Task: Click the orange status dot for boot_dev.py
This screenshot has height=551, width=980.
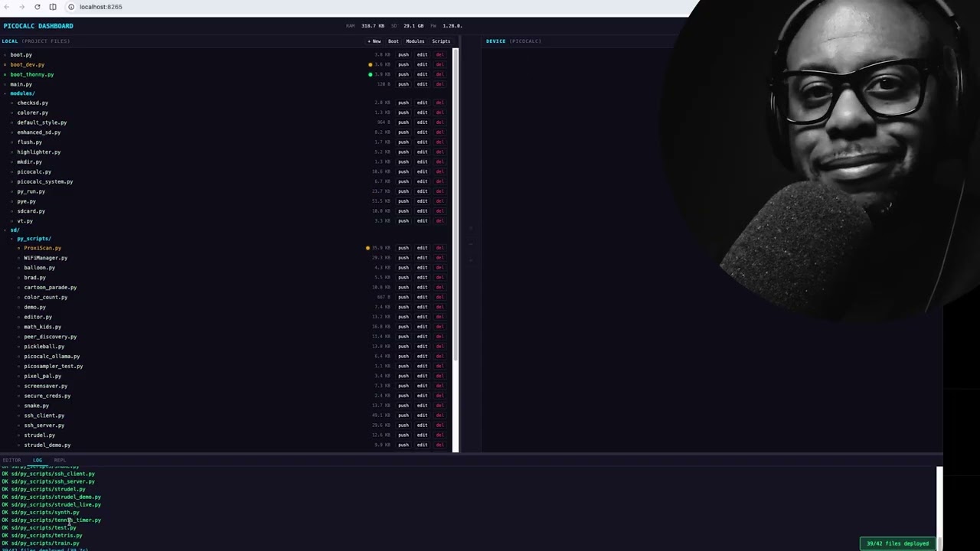Action: (x=371, y=65)
